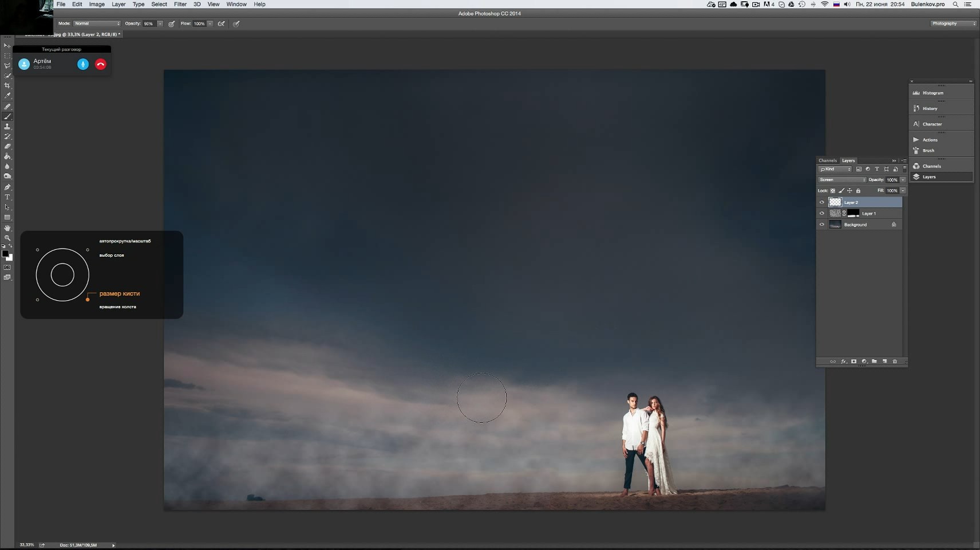Activate the Hand tool

7,228
